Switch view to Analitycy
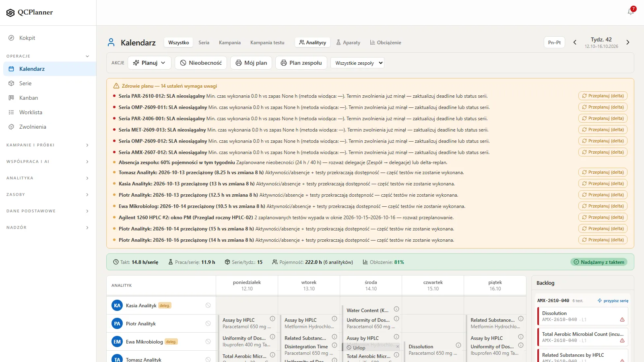Viewport: 644px width, 362px height. click(x=313, y=42)
